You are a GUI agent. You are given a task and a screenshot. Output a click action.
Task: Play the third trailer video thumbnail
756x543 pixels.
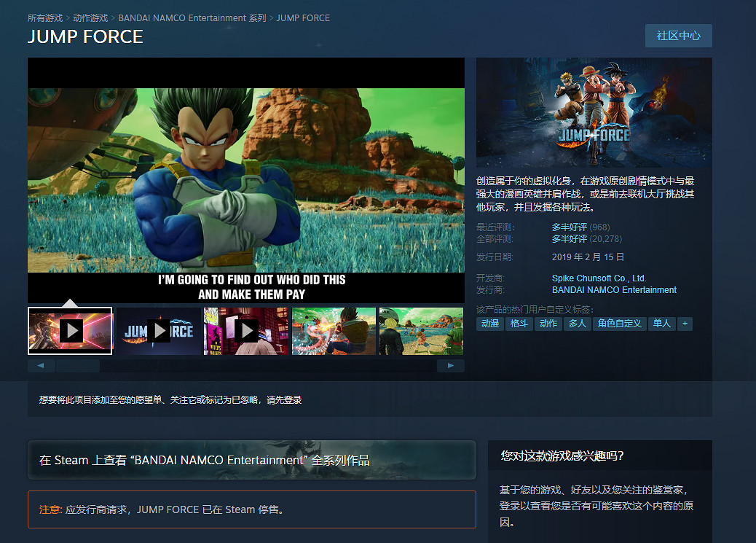coord(245,331)
